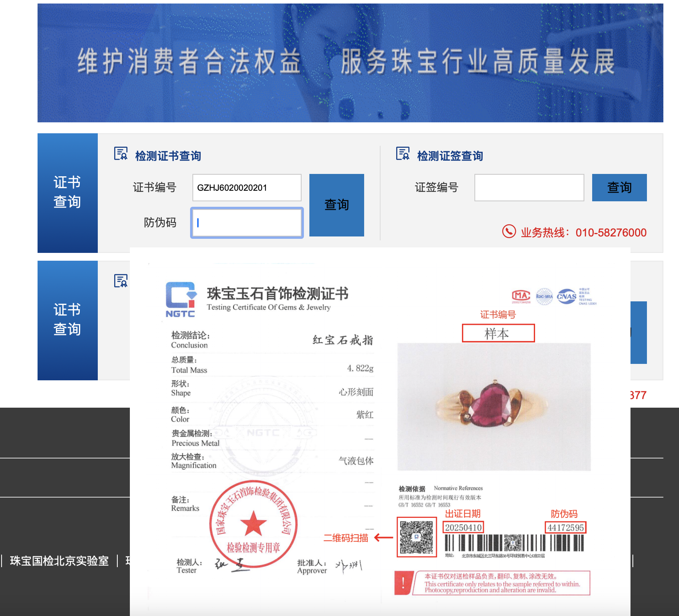
Task: Click the certificate query document icon
Action: tap(120, 154)
